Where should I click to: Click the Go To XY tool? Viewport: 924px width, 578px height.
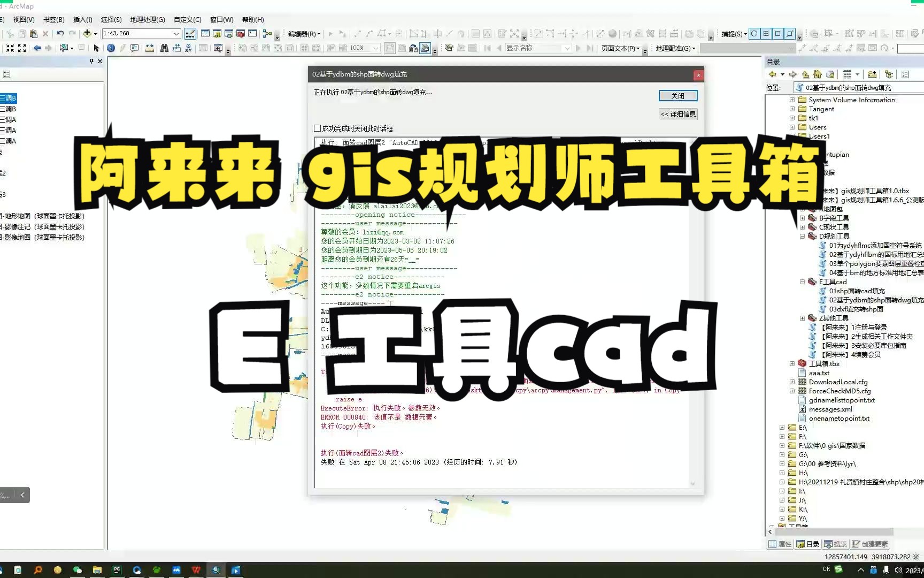point(188,48)
